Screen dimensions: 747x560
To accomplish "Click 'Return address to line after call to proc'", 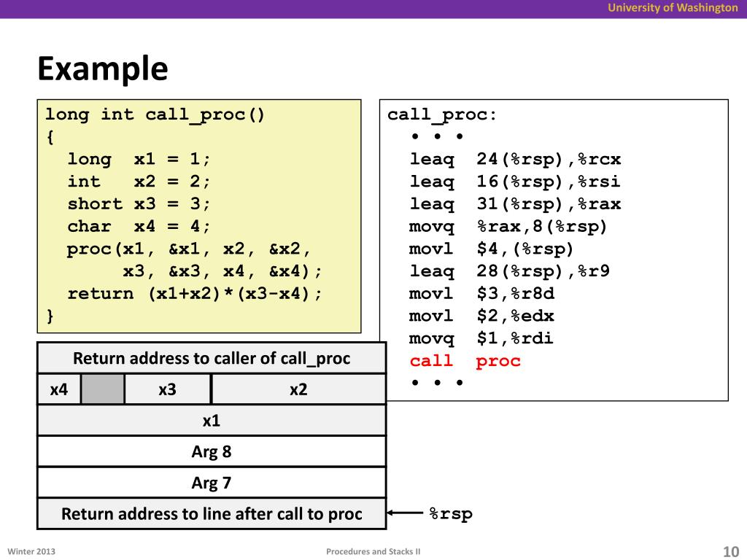I will (212, 514).
